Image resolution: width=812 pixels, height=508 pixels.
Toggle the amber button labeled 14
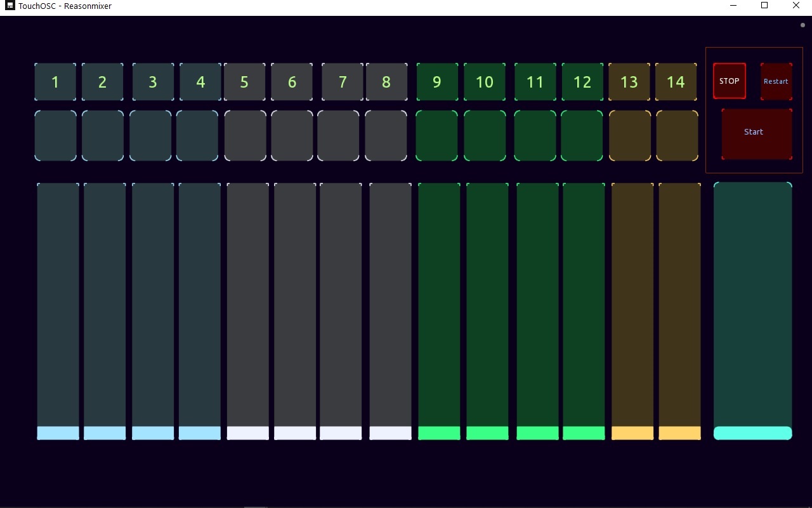point(676,82)
